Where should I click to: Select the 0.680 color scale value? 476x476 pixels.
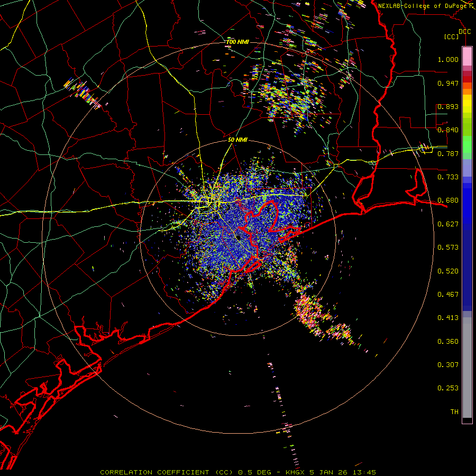[448, 200]
